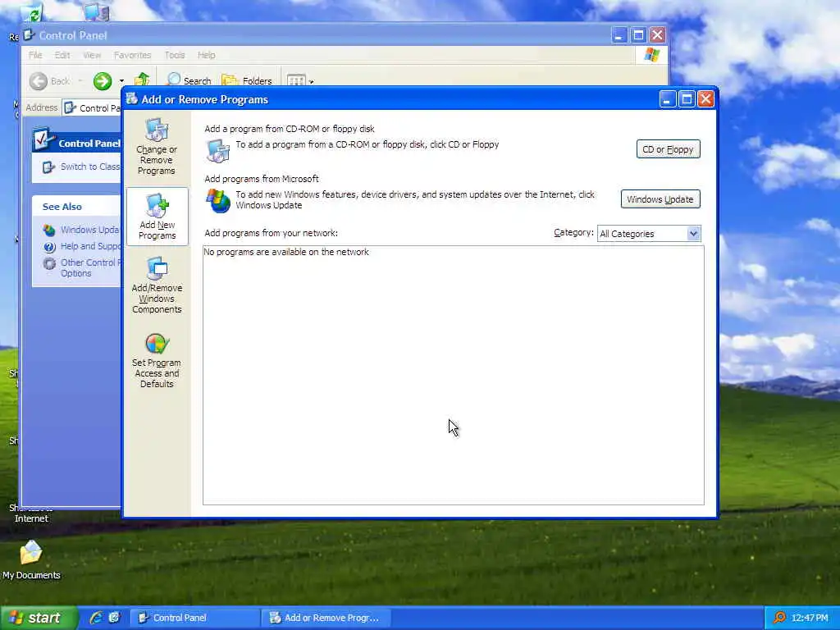Open Favorites menu in Control Panel window
This screenshot has height=630, width=840.
click(x=132, y=55)
